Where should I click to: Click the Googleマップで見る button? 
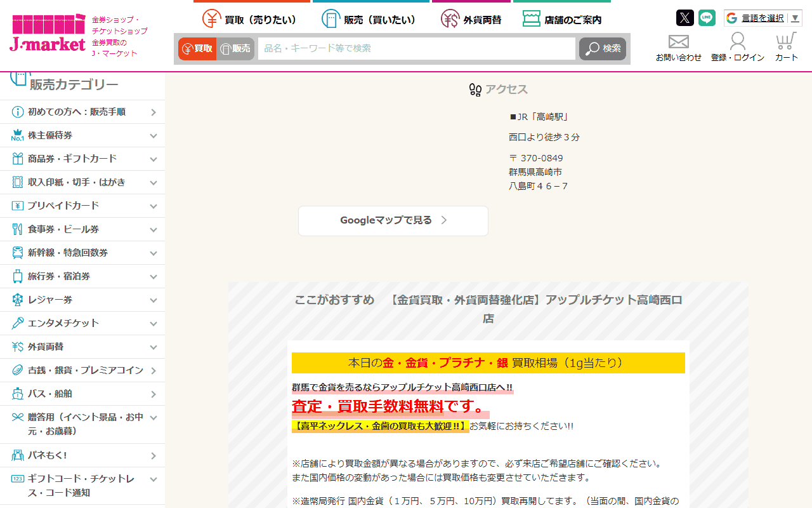[x=393, y=221]
